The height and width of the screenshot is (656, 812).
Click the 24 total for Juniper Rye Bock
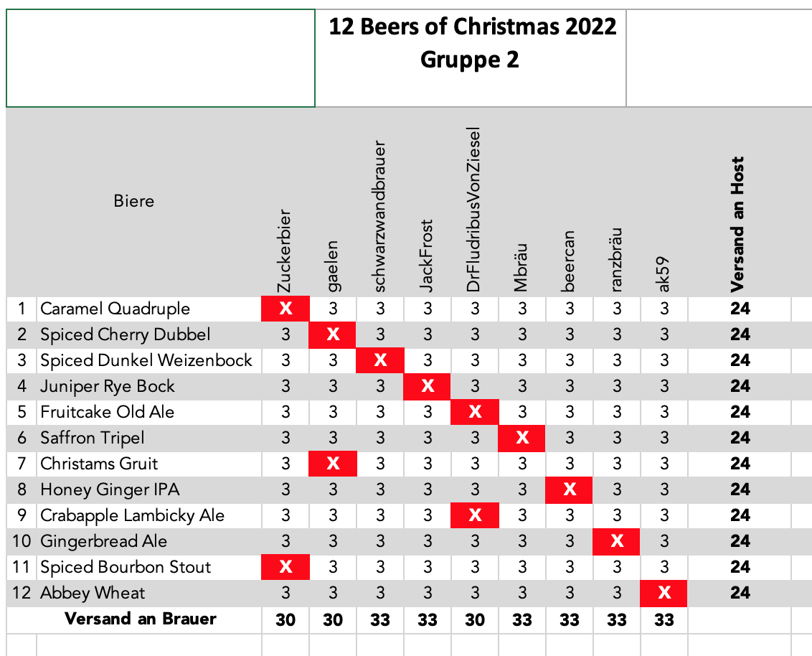point(740,386)
